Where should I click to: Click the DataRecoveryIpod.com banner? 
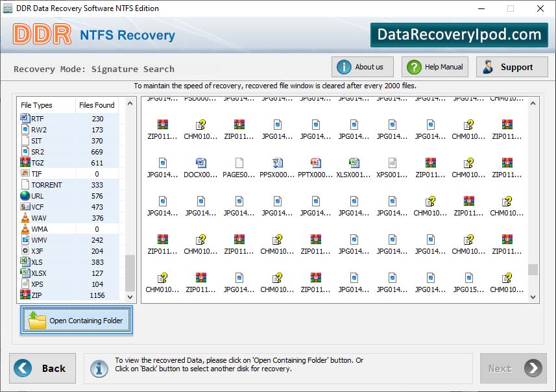pyautogui.click(x=459, y=35)
